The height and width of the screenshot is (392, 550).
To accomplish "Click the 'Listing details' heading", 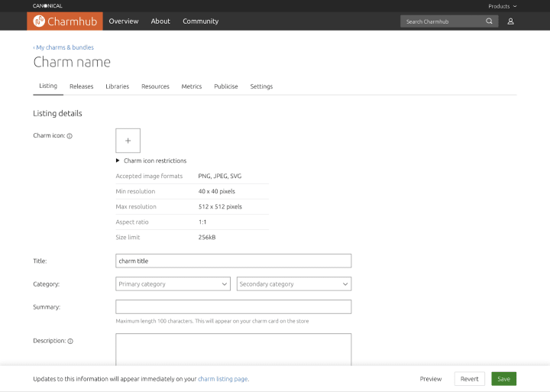I will pos(57,113).
